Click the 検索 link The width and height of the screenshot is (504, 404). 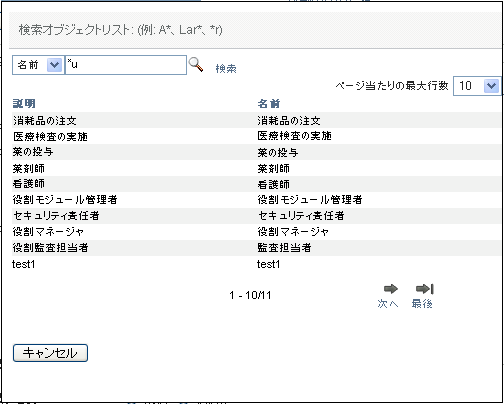coord(226,69)
